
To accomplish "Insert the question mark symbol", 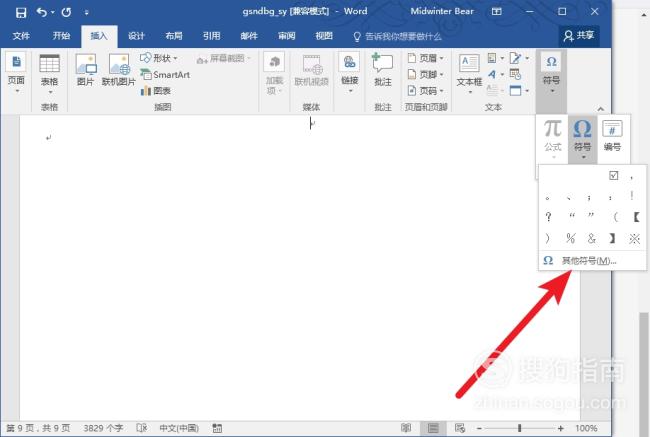I will click(548, 216).
